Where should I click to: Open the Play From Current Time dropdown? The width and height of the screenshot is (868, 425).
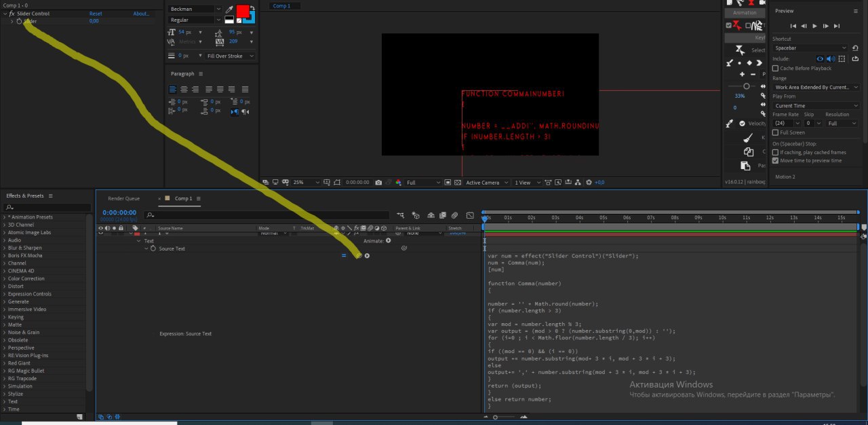click(x=816, y=106)
